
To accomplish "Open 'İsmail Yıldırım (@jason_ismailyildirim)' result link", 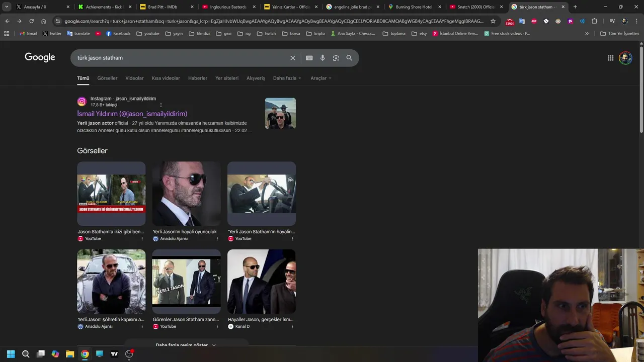I will 132,114.
